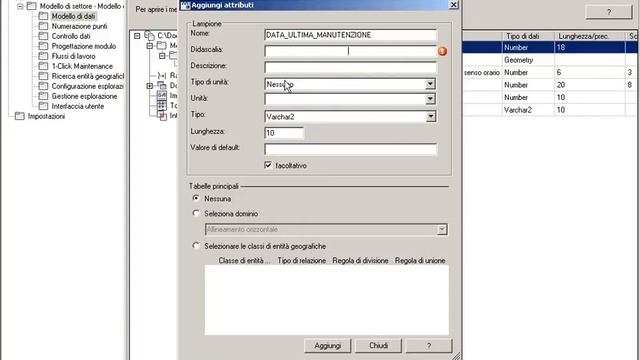Image resolution: width=640 pixels, height=360 pixels.
Task: Click the Nome input field
Action: pos(350,35)
